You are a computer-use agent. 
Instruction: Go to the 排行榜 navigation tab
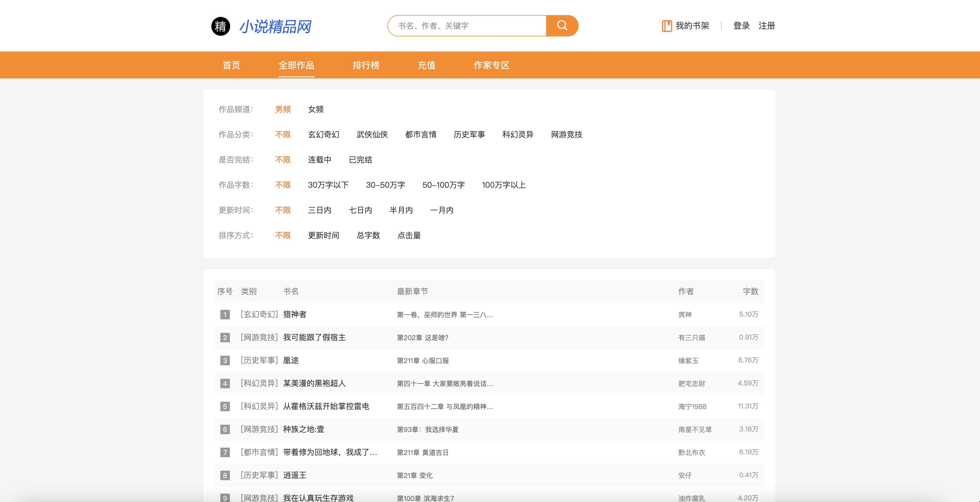366,66
